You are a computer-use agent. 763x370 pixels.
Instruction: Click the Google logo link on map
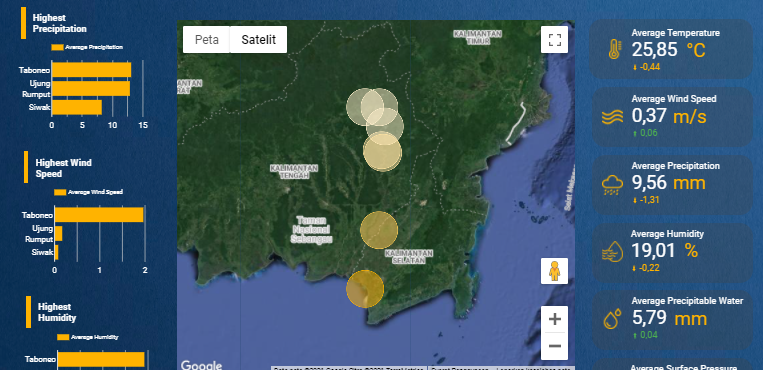tap(201, 365)
